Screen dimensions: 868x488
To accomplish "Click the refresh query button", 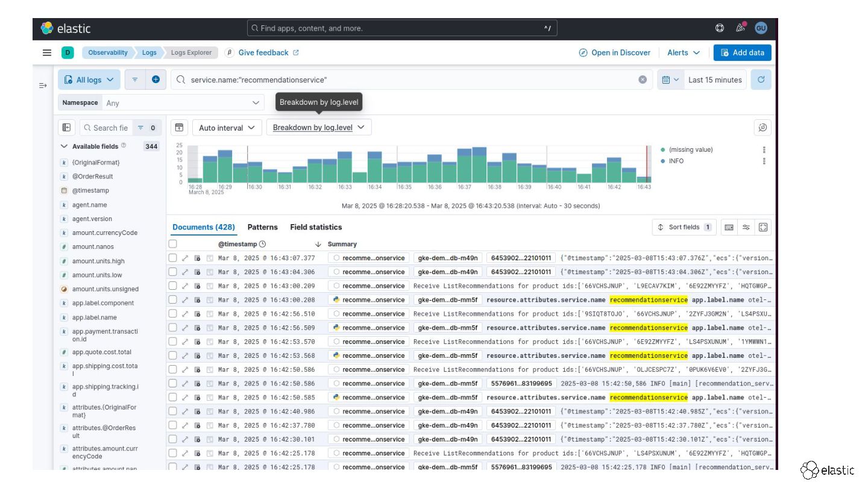I will click(x=761, y=80).
